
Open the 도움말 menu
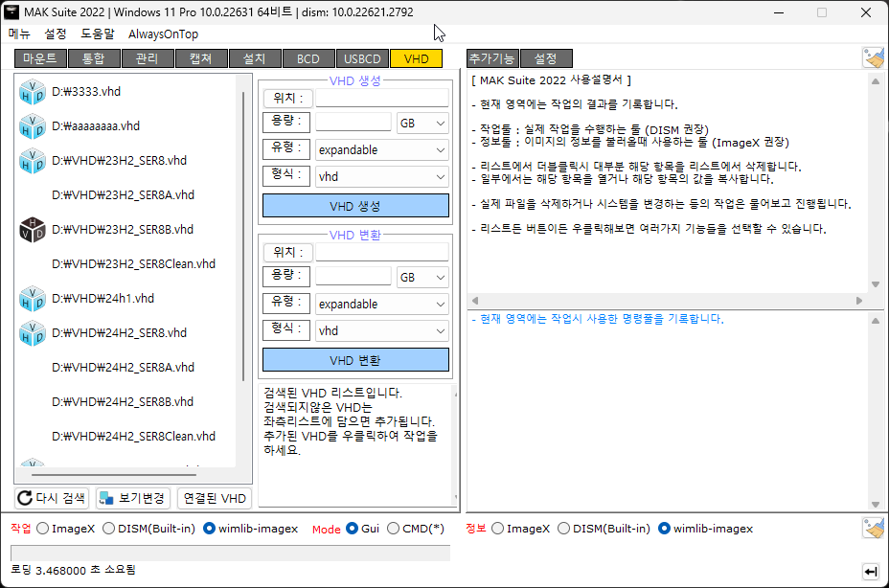(x=98, y=34)
